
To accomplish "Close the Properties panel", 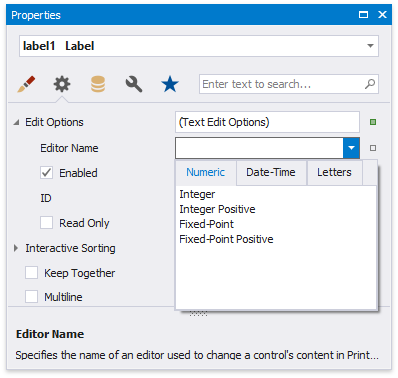I will [x=382, y=15].
